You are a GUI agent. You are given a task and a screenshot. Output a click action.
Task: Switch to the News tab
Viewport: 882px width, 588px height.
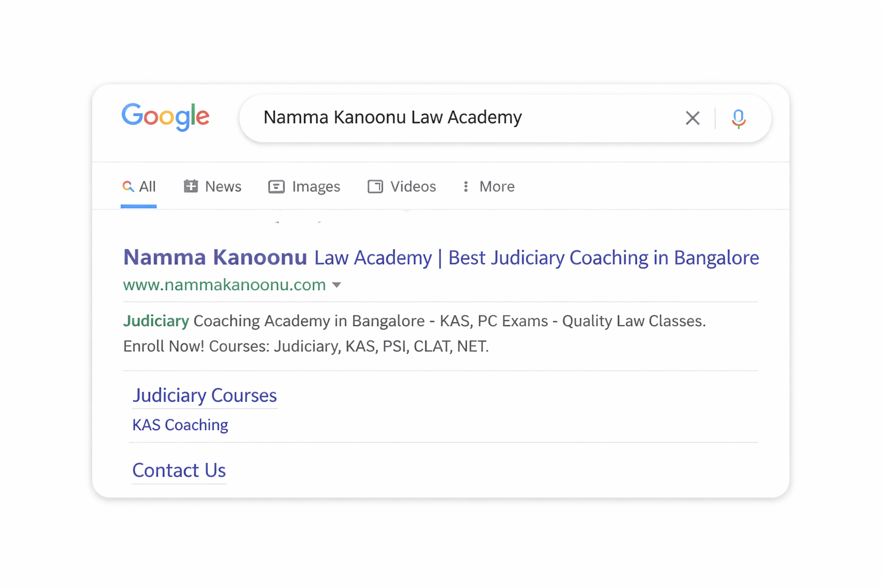pos(223,187)
